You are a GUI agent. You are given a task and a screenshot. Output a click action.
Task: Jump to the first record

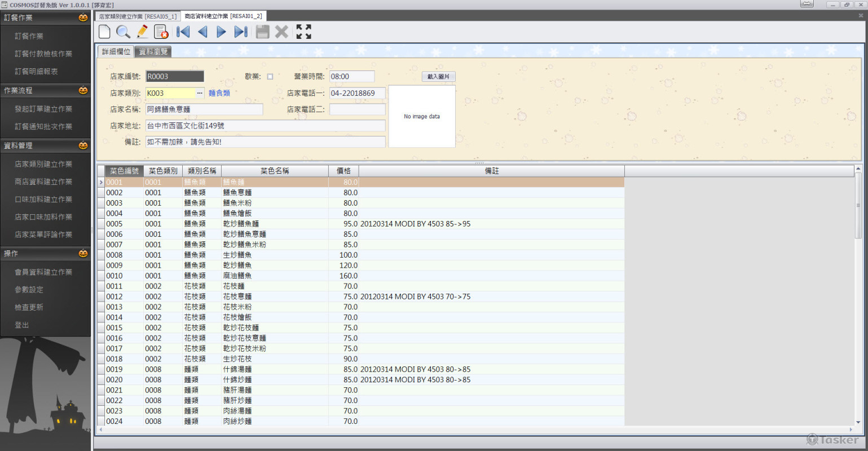(183, 32)
